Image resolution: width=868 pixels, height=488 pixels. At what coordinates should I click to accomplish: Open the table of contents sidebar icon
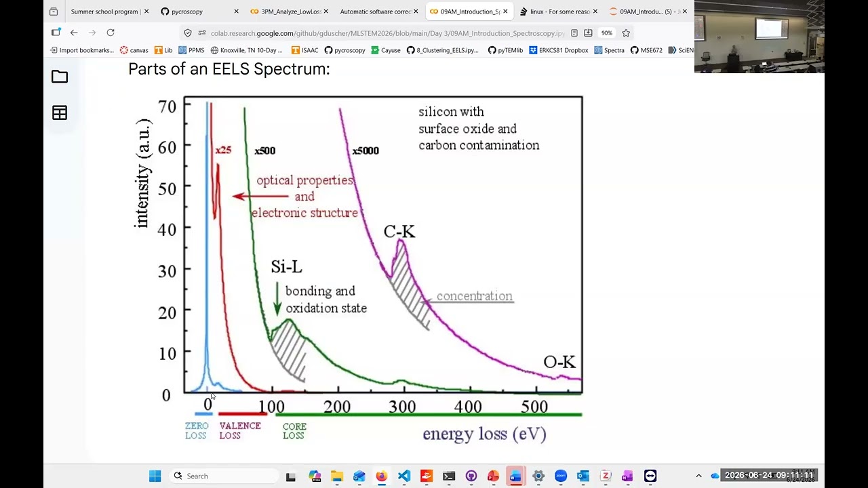[x=60, y=113]
